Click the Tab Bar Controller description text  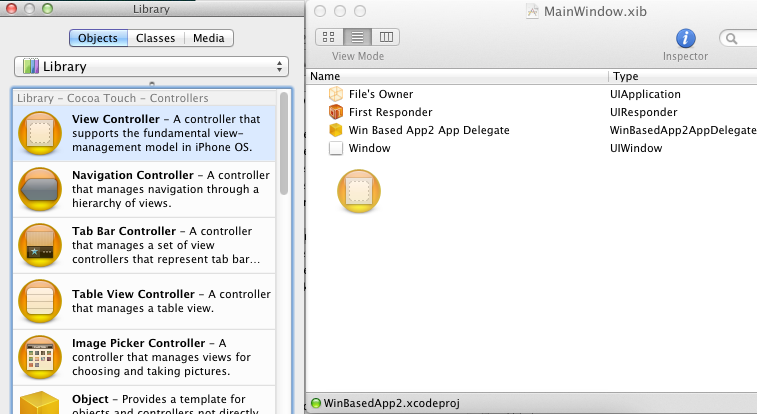click(166, 245)
